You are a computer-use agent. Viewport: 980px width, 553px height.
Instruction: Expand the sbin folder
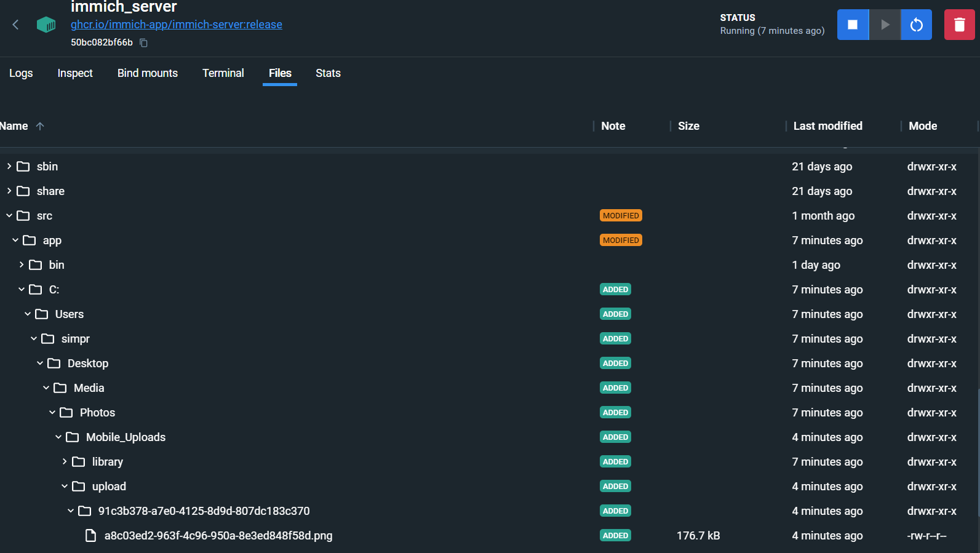[x=9, y=166]
